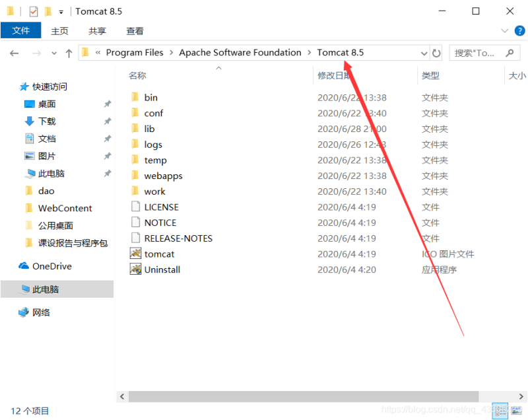Select the conf folder icon
Screen dimensions: 528x420
(135, 113)
